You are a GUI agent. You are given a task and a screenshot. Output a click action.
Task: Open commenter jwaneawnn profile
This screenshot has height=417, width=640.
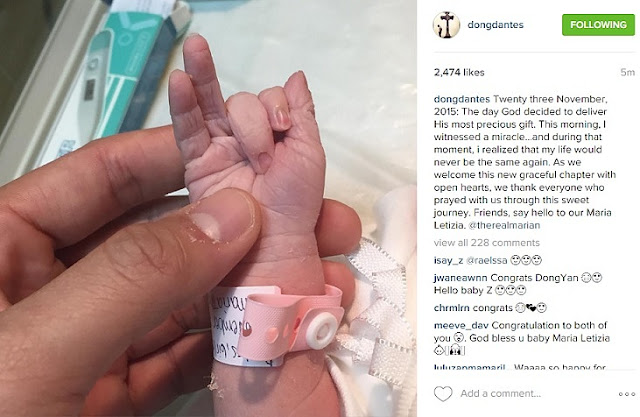click(460, 278)
